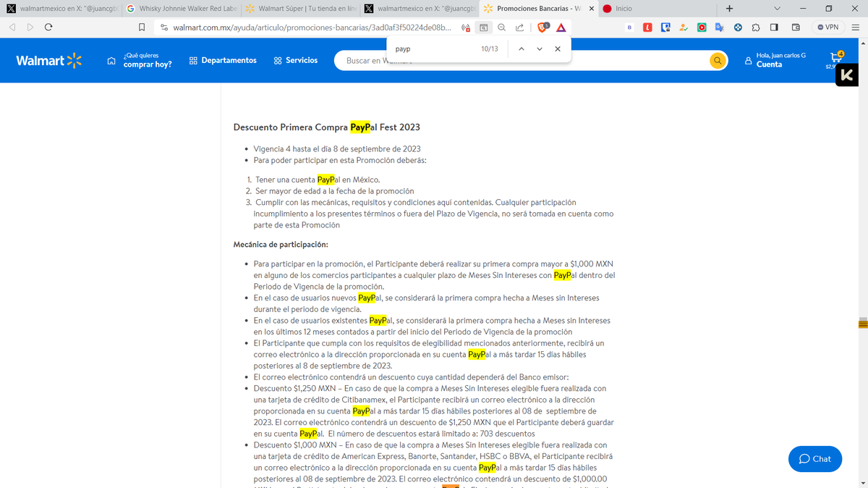Open the shopping cart icon
Image resolution: width=868 pixels, height=488 pixels.
click(835, 59)
